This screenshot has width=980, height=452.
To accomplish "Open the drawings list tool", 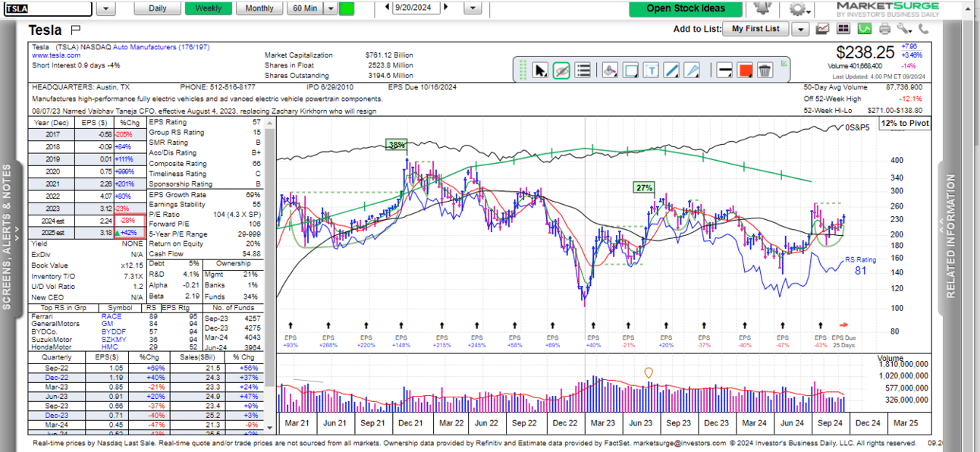I will pos(583,71).
